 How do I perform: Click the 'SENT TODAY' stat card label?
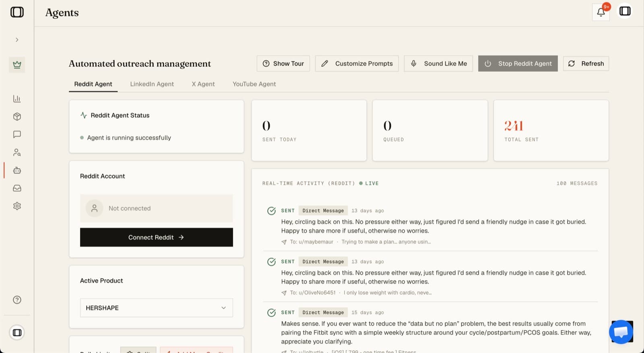(x=279, y=140)
